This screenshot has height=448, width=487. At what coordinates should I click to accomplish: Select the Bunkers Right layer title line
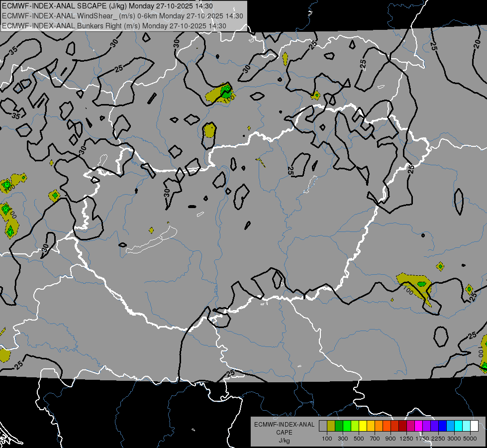114,26
